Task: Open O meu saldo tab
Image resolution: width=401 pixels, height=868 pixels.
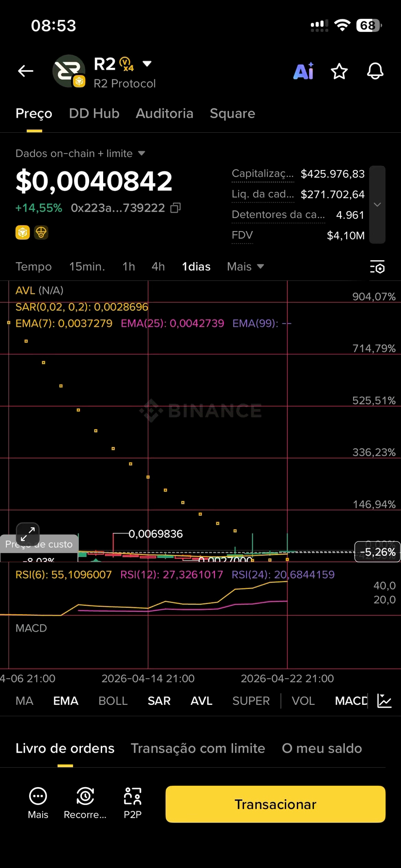Action: (322, 748)
